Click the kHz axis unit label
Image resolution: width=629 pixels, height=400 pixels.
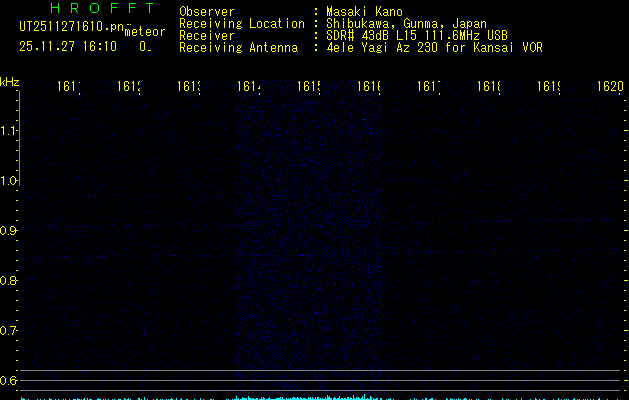[x=10, y=82]
